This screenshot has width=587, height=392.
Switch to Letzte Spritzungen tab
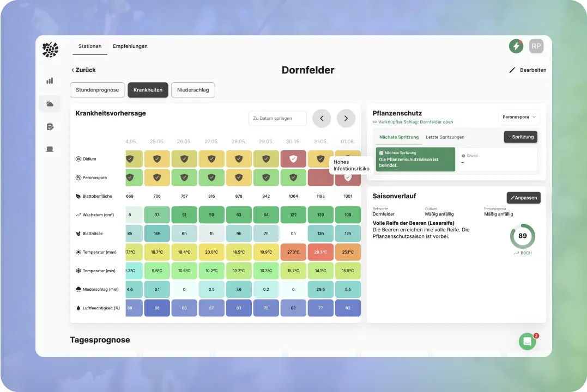(445, 137)
